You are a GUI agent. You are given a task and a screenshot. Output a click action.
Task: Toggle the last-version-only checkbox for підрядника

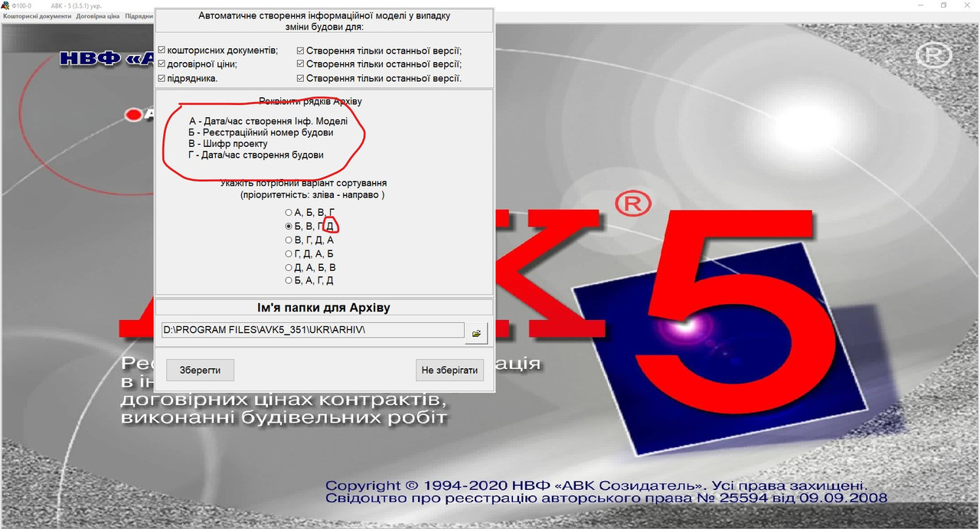click(x=300, y=78)
